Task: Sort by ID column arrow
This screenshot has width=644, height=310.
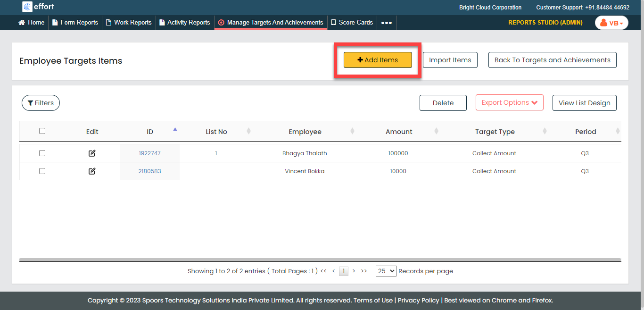Action: 175,129
